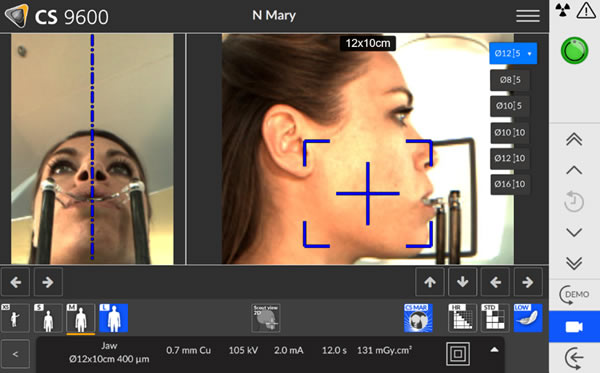Click the 105 kV value
This screenshot has width=600, height=373.
pos(243,350)
